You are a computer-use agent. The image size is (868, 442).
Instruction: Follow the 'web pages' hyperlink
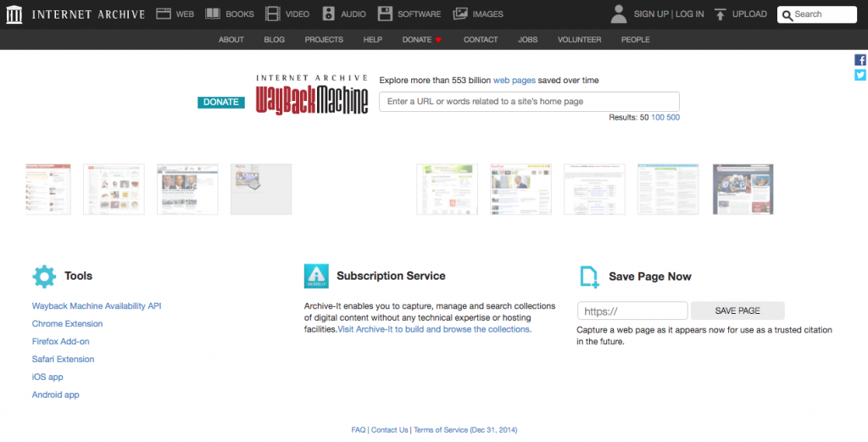515,81
